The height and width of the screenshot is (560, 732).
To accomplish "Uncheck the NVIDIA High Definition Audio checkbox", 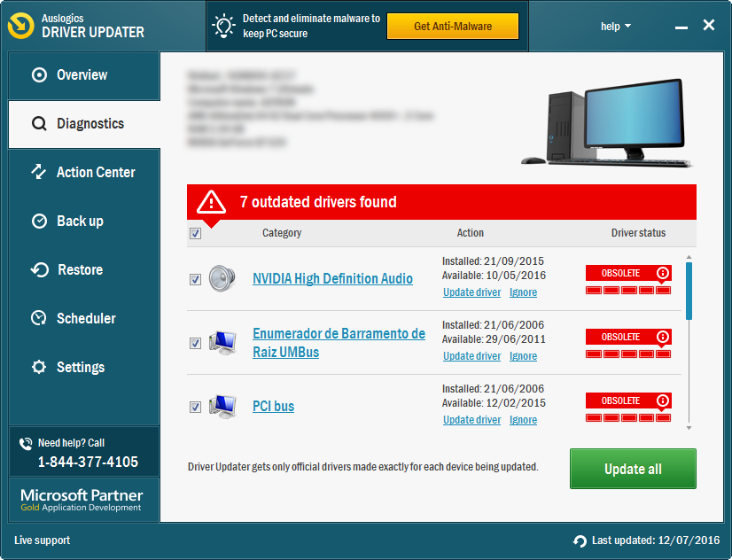I will tap(196, 279).
